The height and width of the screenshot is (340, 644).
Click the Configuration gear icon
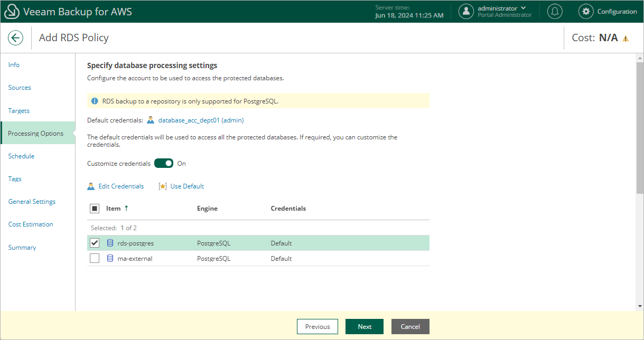click(586, 11)
